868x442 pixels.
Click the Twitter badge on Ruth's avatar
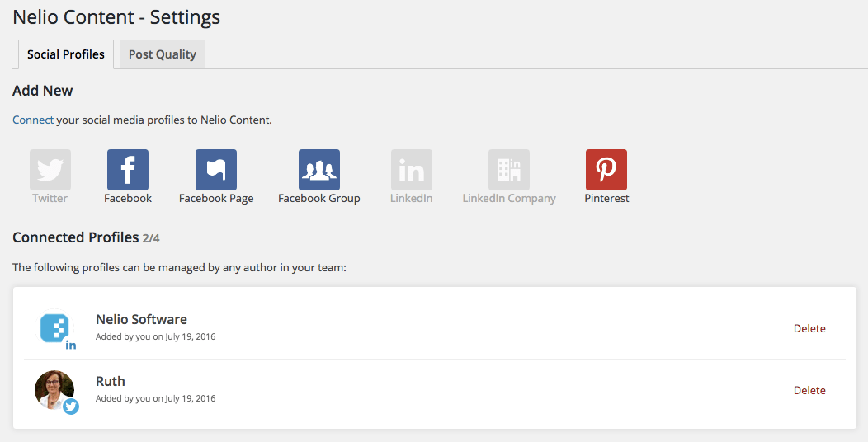(x=71, y=407)
